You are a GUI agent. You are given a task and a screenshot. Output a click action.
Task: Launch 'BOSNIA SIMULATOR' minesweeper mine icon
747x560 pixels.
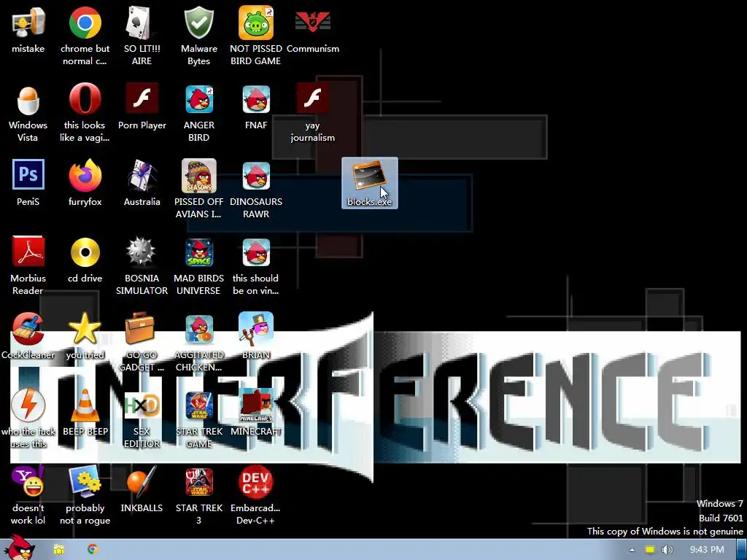click(x=142, y=252)
